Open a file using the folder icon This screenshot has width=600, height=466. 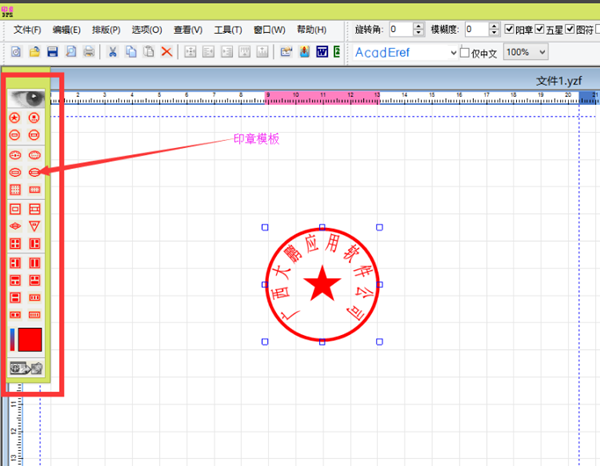pos(34,52)
